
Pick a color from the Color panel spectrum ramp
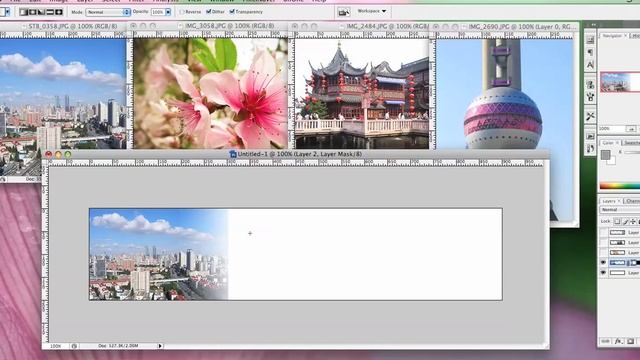click(x=620, y=187)
